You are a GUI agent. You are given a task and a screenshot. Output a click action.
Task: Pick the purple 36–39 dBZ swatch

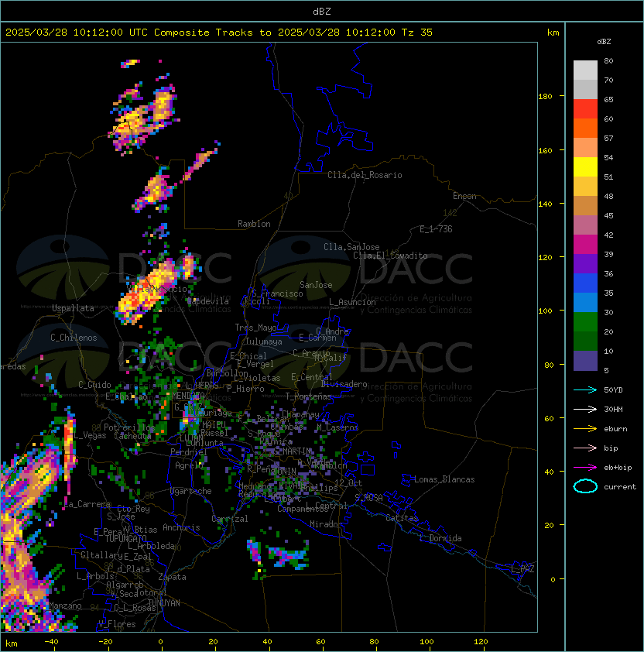(585, 264)
